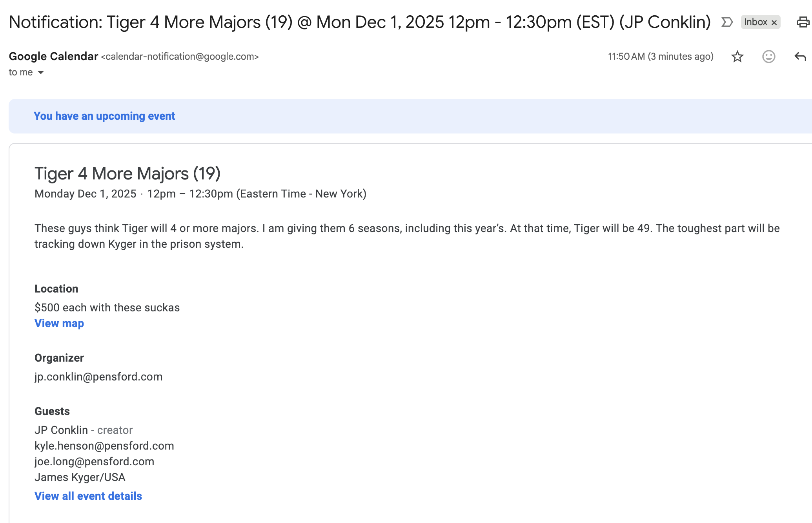Click organizer email jp.conklin@pensford.com
The image size is (812, 523).
point(98,377)
